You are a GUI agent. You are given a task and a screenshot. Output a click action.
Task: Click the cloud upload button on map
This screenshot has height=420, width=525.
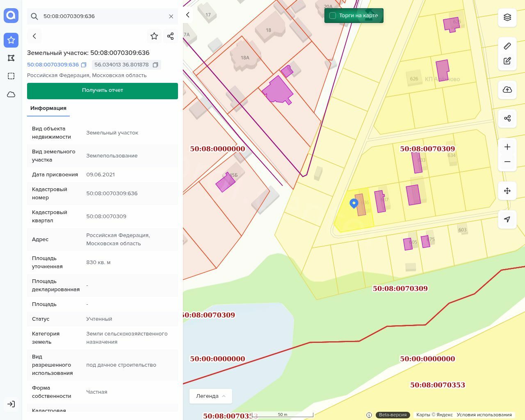point(507,90)
